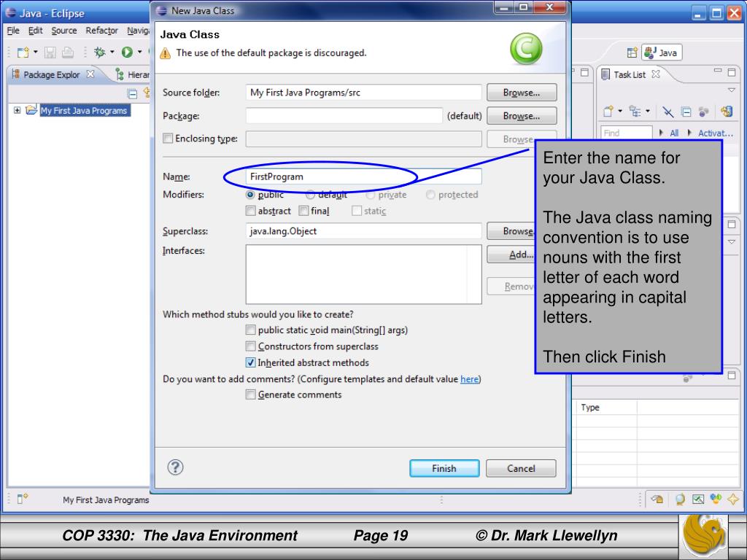The width and height of the screenshot is (747, 560).
Task: Click the blue-yellow dots icon in status tray
Action: pos(716,499)
